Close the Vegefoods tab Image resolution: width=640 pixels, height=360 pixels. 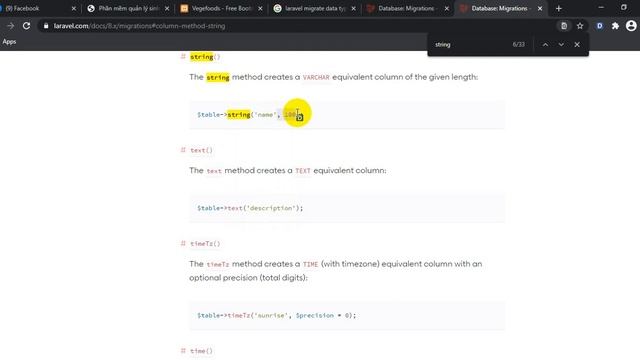click(x=260, y=9)
